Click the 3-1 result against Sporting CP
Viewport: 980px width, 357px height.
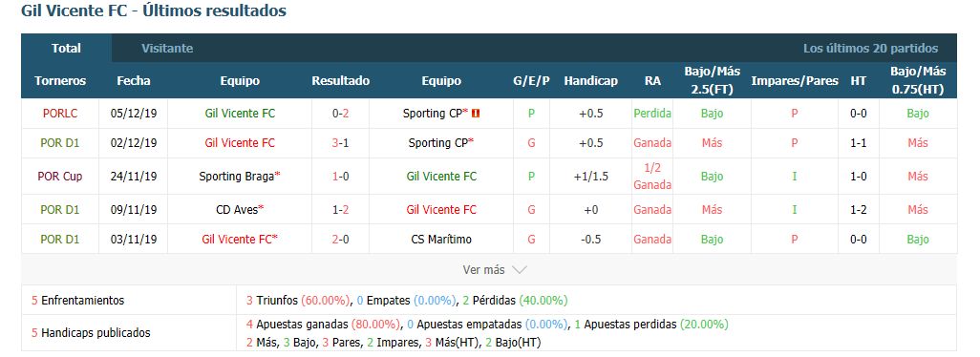[341, 143]
